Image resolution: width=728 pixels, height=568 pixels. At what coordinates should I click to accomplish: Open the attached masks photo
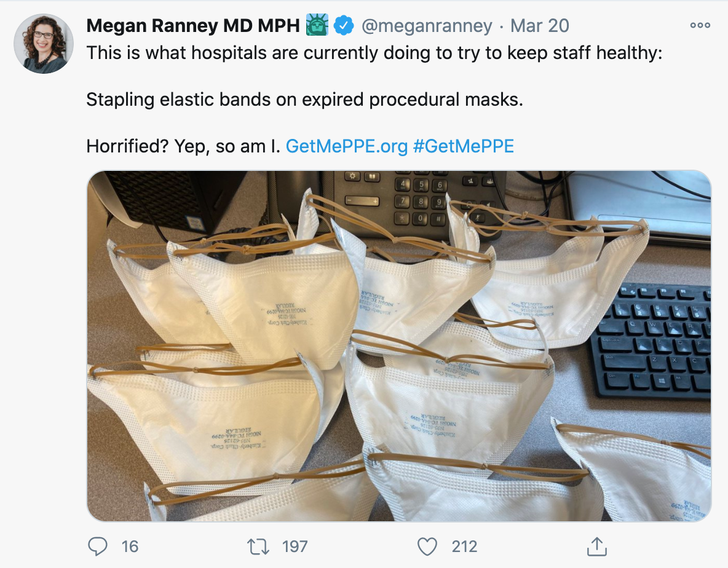coord(399,345)
